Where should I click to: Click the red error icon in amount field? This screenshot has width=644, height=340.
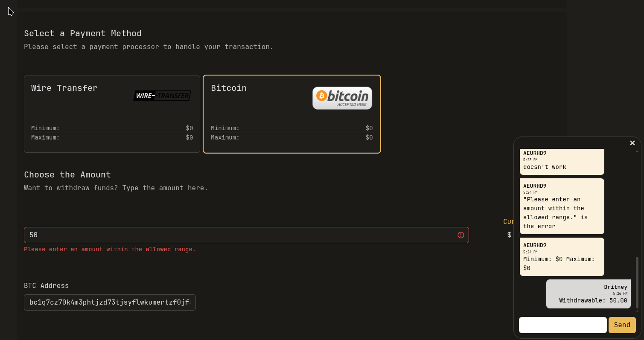(461, 235)
